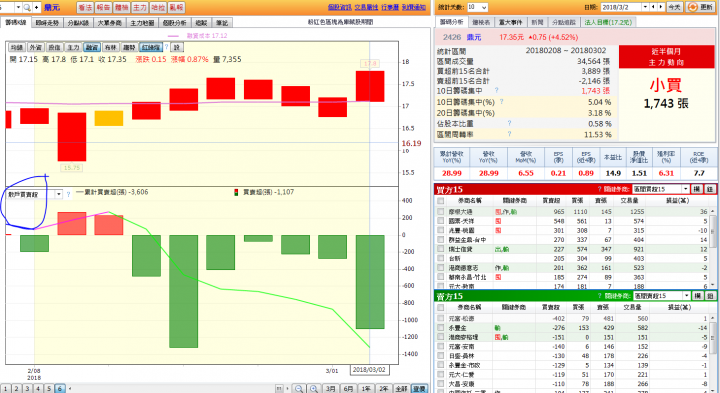Image resolution: width=720 pixels, height=393 pixels.
Task: Click the chart zoom-in magnifier icon
Action: pyautogui.click(x=314, y=388)
